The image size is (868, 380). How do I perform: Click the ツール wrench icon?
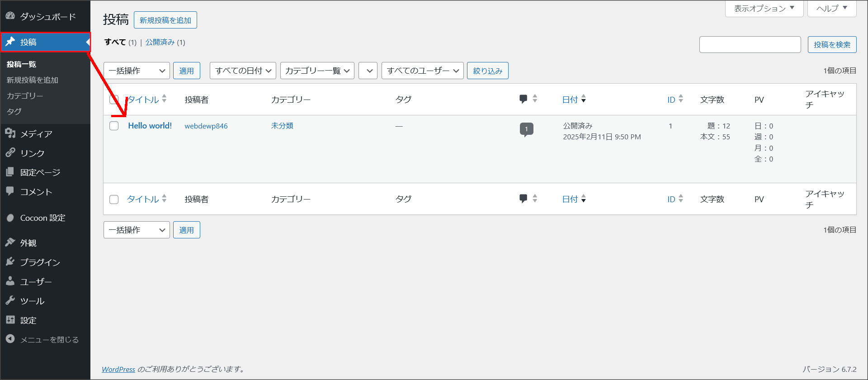[x=10, y=300]
